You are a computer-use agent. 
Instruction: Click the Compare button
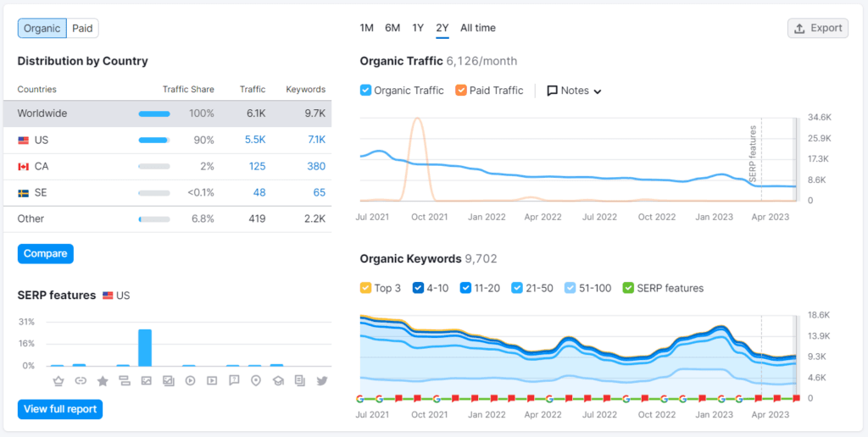tap(46, 253)
